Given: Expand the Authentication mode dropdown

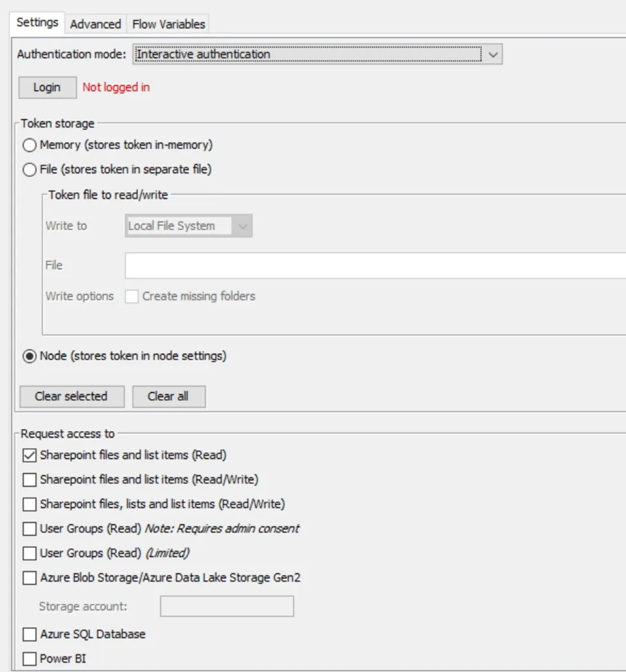Looking at the screenshot, I should point(492,55).
